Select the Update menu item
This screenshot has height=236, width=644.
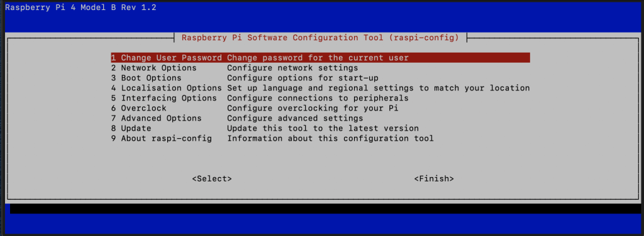click(320, 128)
